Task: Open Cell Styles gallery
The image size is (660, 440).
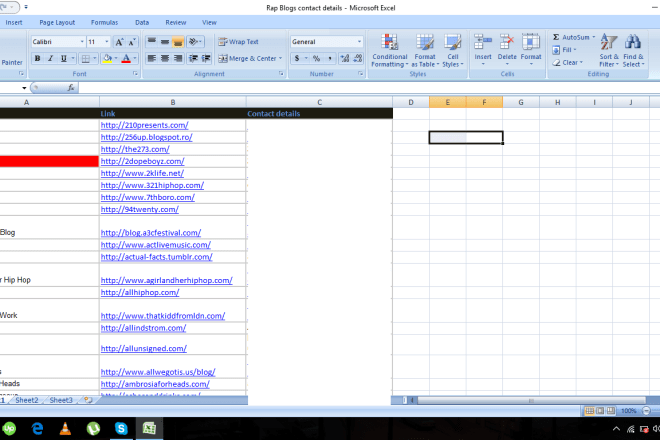Action: click(x=452, y=51)
